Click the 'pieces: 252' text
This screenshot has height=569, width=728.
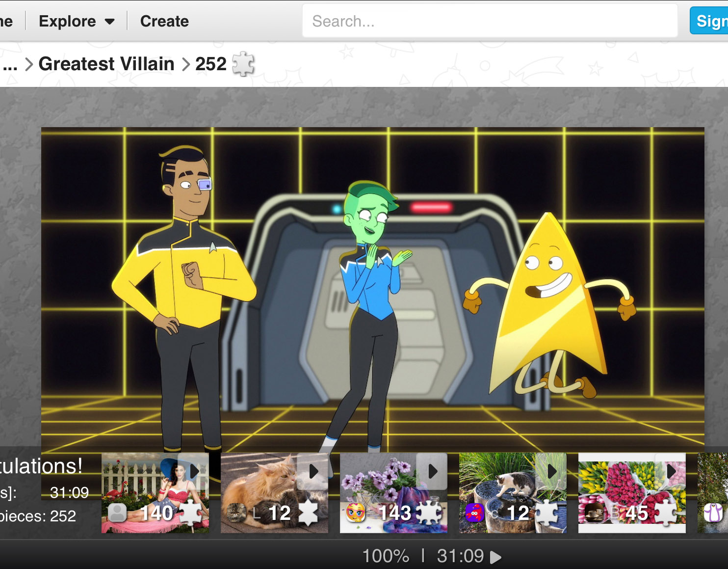38,516
